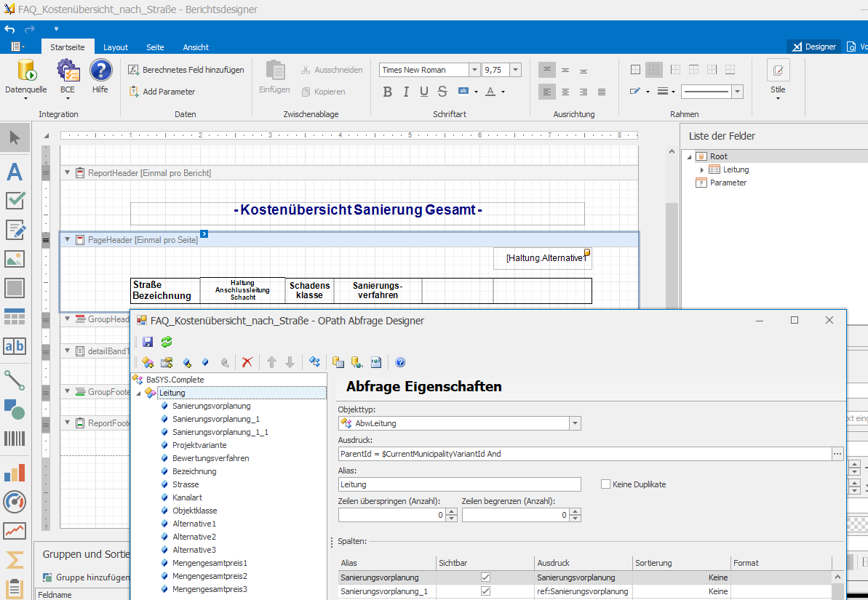Toggle the Sichtbar checkbox for Sanierungsvorplanung_1
Image resolution: width=868 pixels, height=600 pixels.
(x=485, y=591)
